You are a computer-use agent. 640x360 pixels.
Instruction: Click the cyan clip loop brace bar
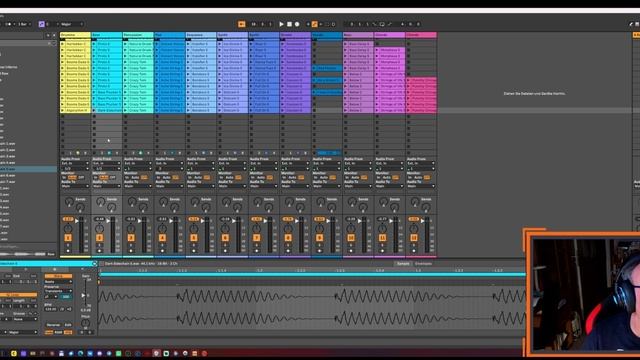(313, 275)
